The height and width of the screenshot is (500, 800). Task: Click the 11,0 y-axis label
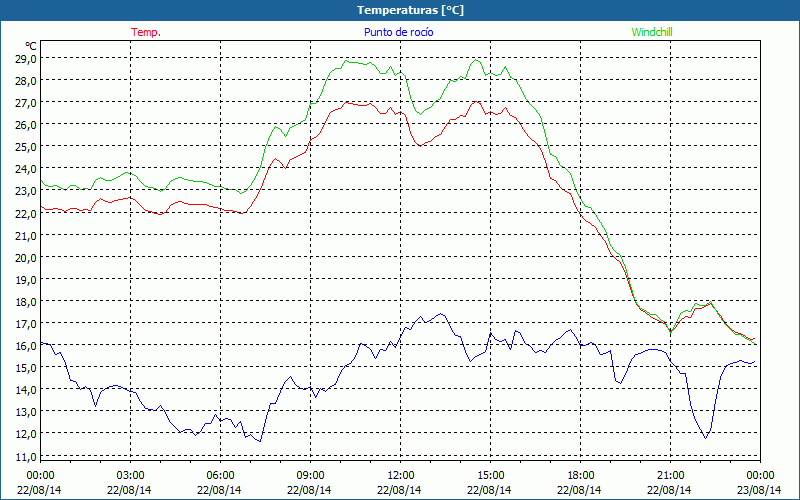click(26, 456)
